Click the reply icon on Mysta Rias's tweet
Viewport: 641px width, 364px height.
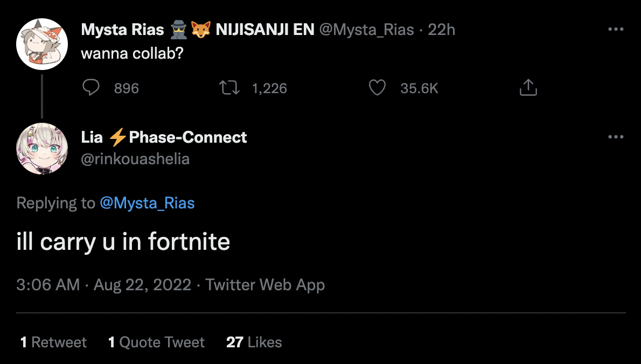(92, 88)
